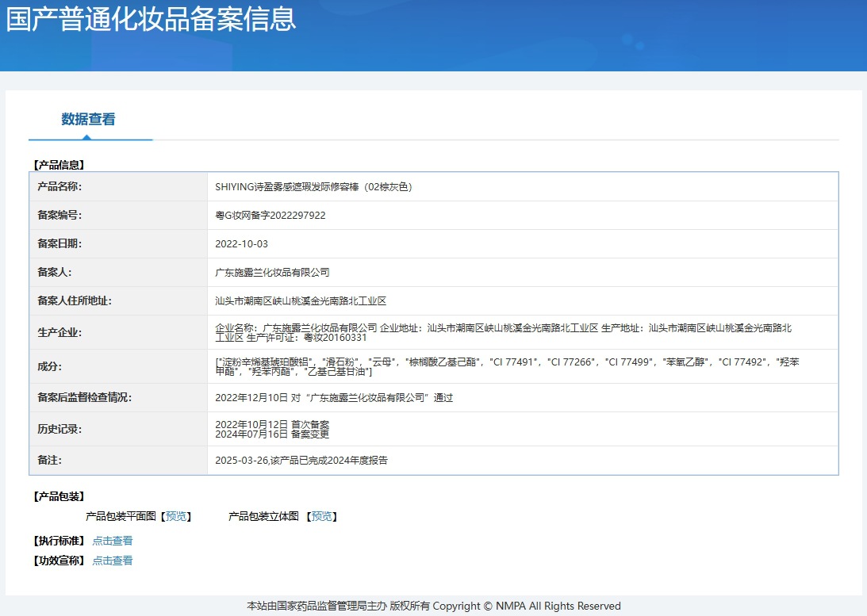Select the 2022年12月10日 inspection result text
The image size is (867, 616).
334,397
